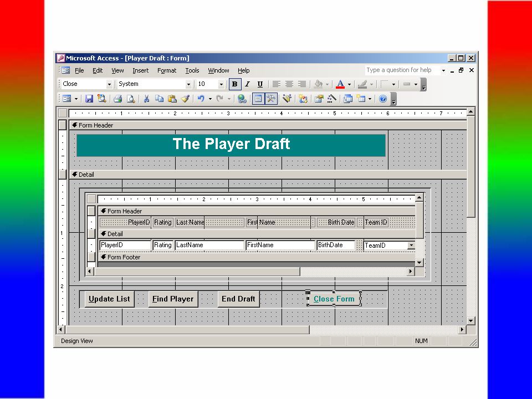This screenshot has height=399, width=532.
Task: Open the Window menu
Action: click(x=218, y=70)
